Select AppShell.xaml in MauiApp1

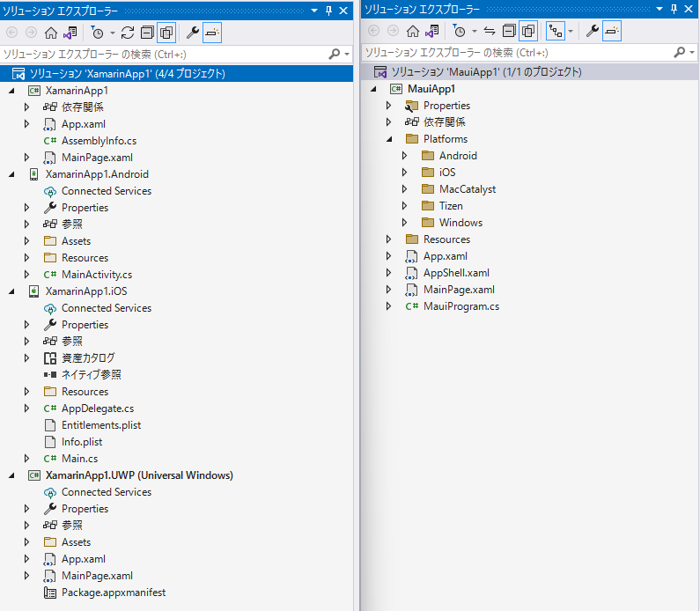456,273
